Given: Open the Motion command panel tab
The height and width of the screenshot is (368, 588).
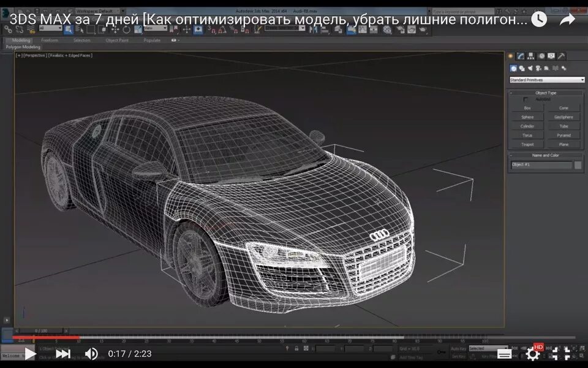Looking at the screenshot, I should tap(541, 56).
